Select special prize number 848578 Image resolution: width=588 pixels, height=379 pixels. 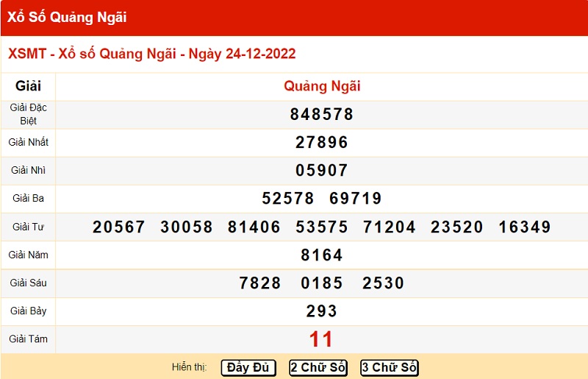(x=322, y=114)
